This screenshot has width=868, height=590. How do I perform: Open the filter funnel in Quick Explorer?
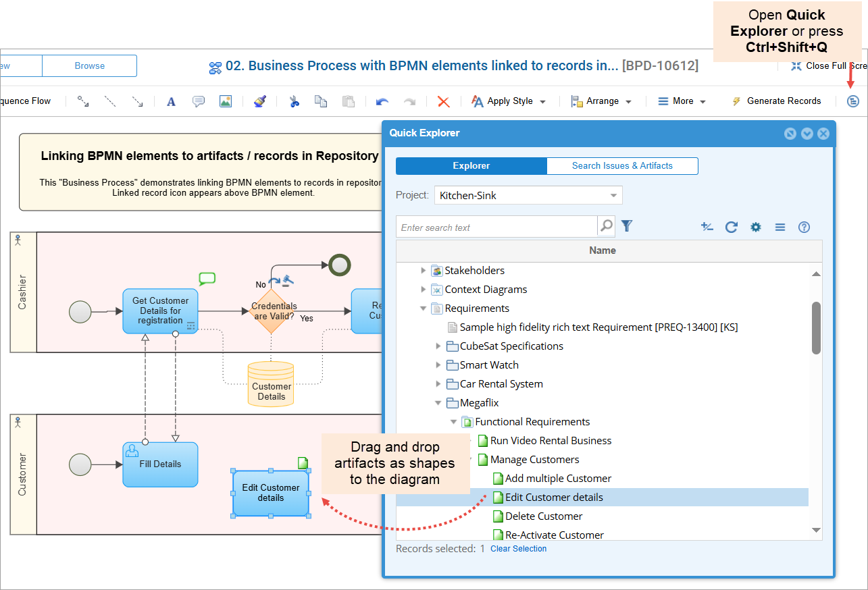[x=627, y=226]
